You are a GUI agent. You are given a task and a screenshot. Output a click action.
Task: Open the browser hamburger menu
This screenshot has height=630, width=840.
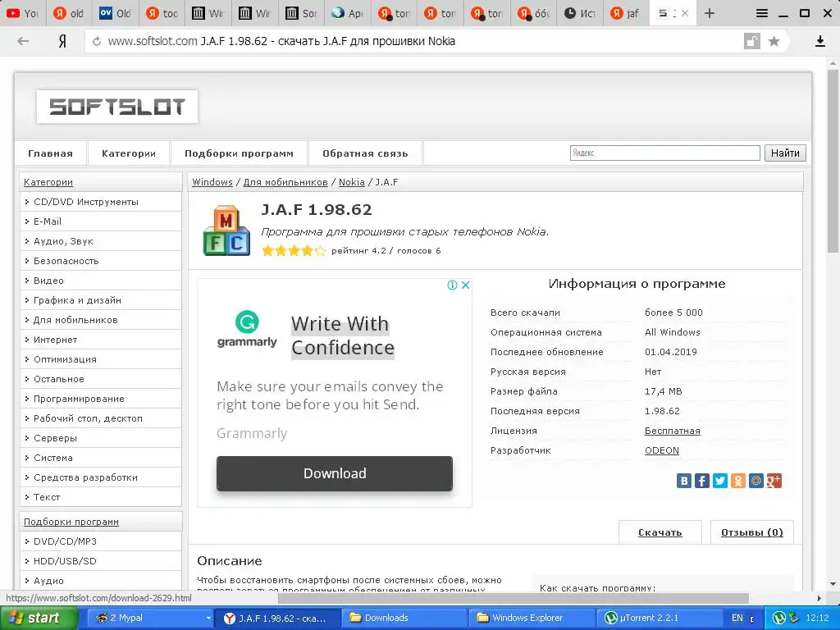(x=762, y=13)
